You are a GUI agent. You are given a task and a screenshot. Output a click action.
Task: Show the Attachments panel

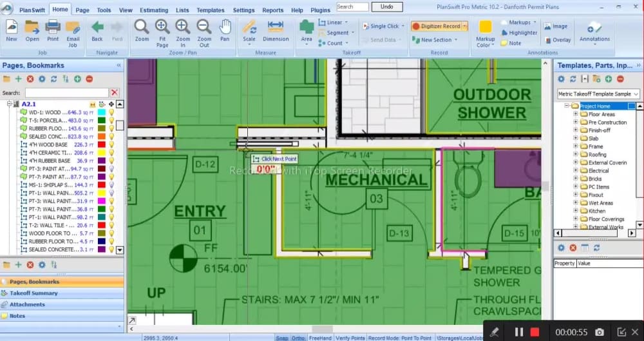[62, 304]
